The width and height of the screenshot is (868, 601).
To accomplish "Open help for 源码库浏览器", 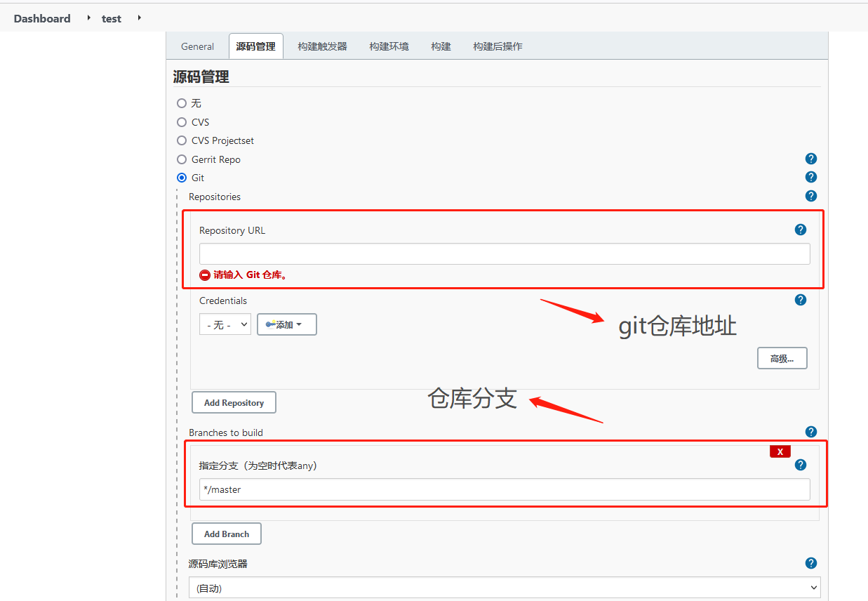I will tap(811, 563).
